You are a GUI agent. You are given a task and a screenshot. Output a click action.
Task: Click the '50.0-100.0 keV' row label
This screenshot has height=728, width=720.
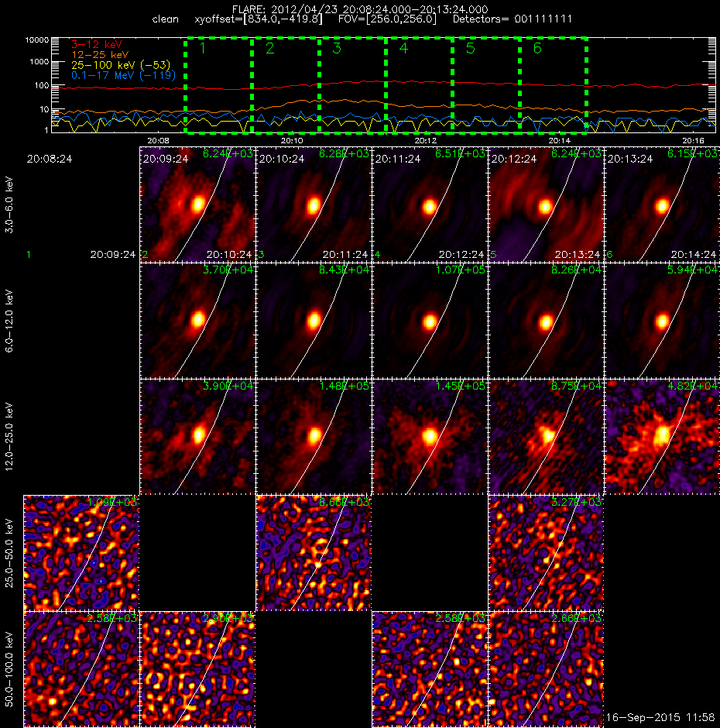coord(9,669)
